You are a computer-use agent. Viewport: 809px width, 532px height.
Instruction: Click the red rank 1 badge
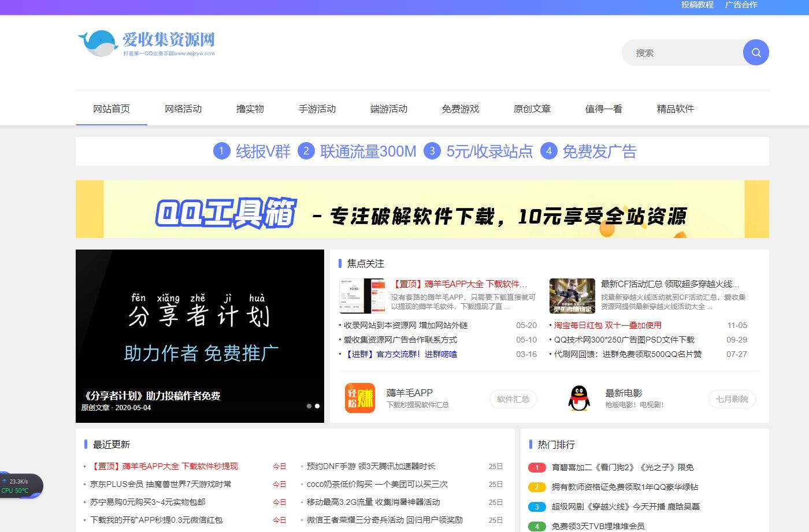click(537, 468)
